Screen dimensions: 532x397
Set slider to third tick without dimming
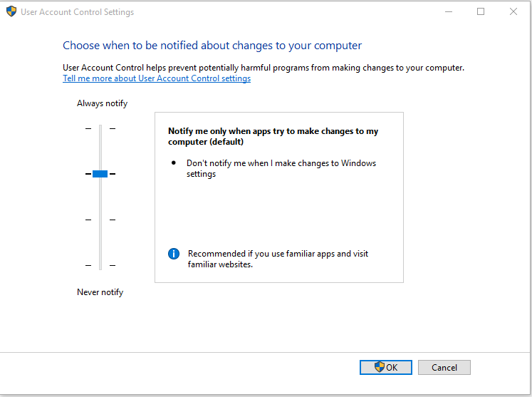100,220
